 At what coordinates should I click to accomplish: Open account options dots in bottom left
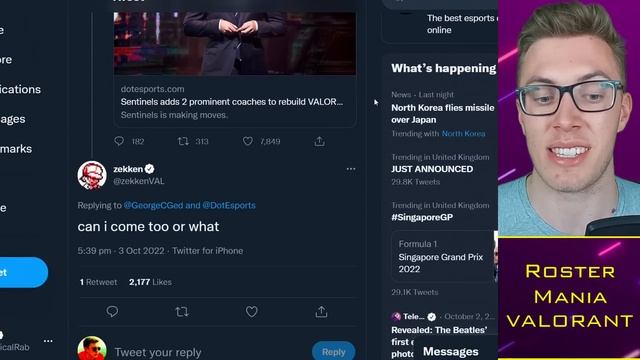pos(48,341)
